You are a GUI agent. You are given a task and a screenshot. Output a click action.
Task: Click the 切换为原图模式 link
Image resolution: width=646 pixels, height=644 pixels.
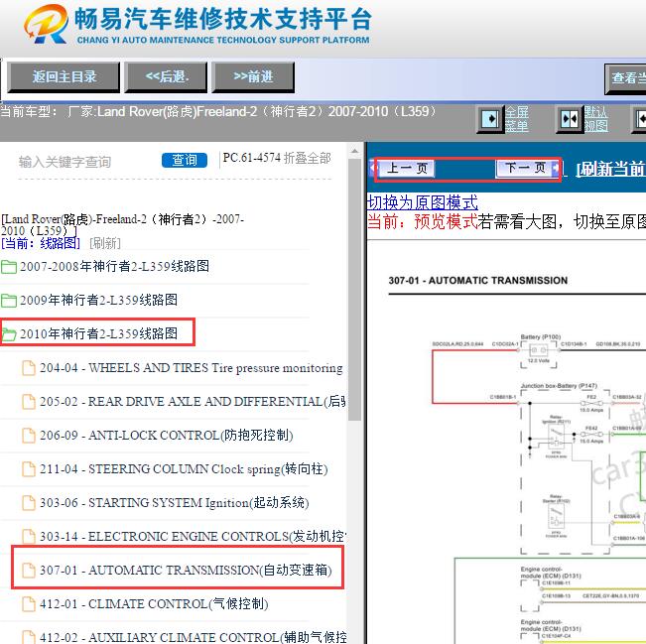point(423,202)
